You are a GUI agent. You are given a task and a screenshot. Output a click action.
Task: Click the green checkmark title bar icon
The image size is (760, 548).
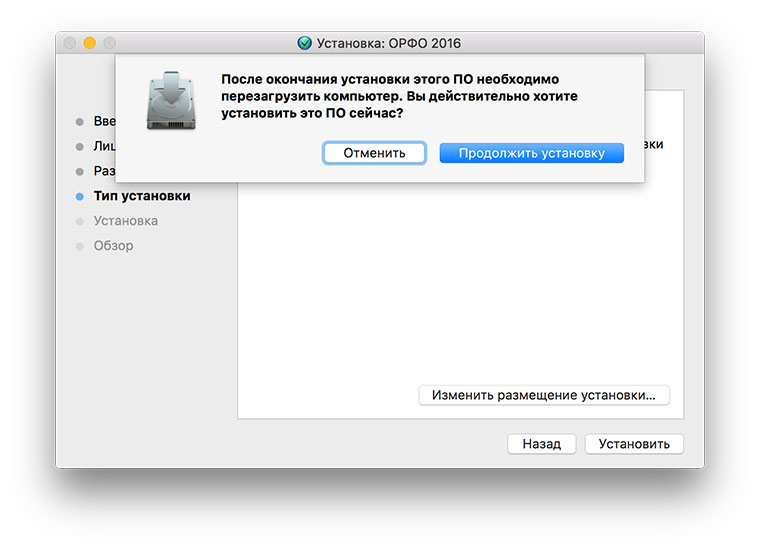pyautogui.click(x=304, y=43)
